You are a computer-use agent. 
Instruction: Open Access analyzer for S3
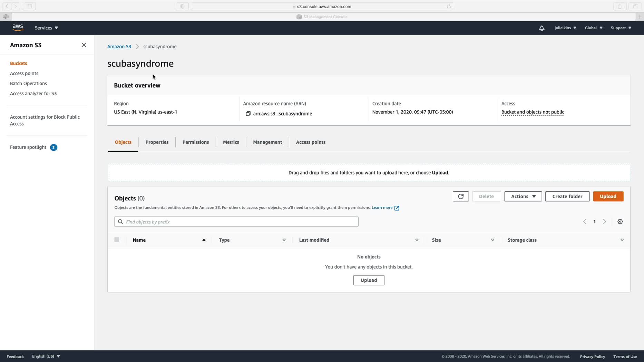[x=33, y=93]
